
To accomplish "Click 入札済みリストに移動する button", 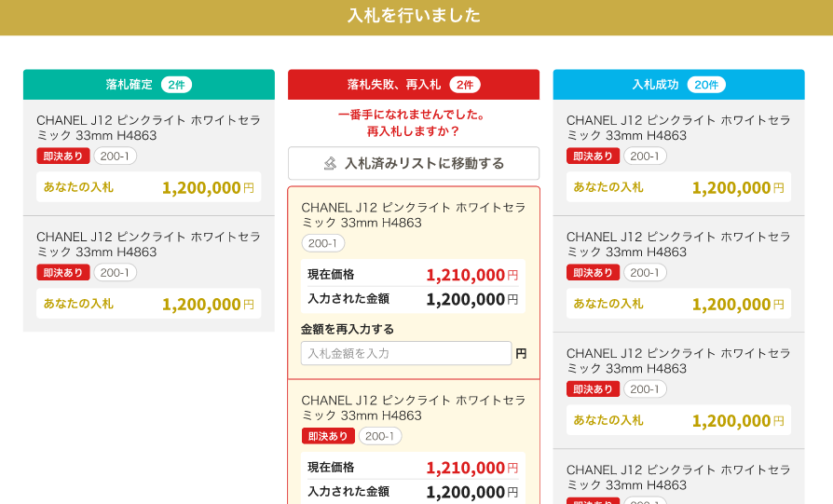I will tap(414, 163).
